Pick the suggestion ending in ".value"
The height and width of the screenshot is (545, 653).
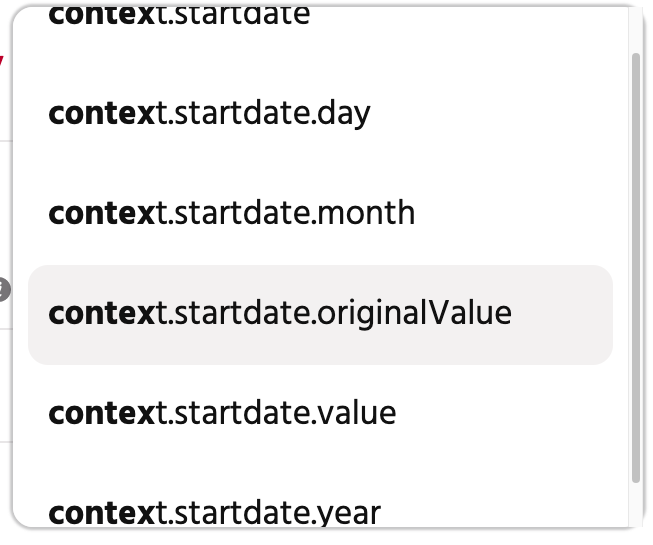click(222, 413)
